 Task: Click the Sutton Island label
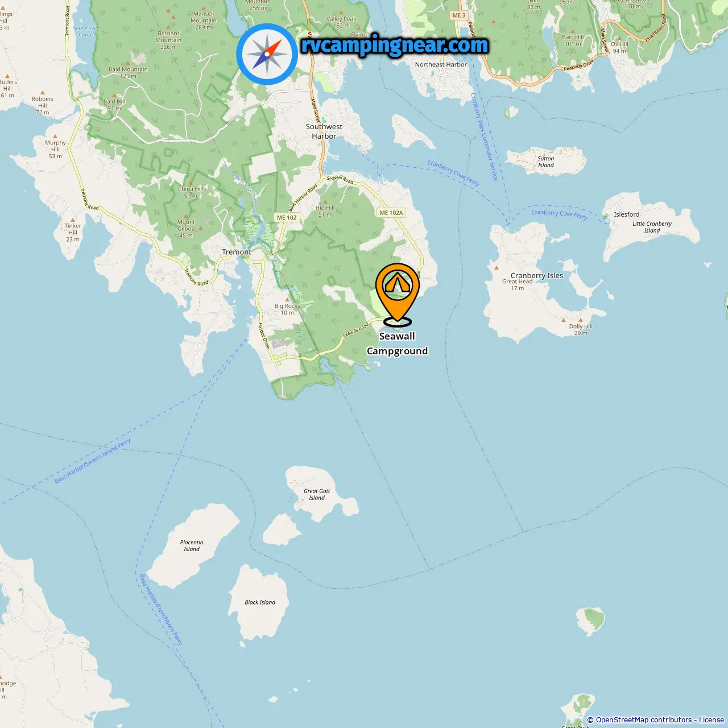[546, 162]
